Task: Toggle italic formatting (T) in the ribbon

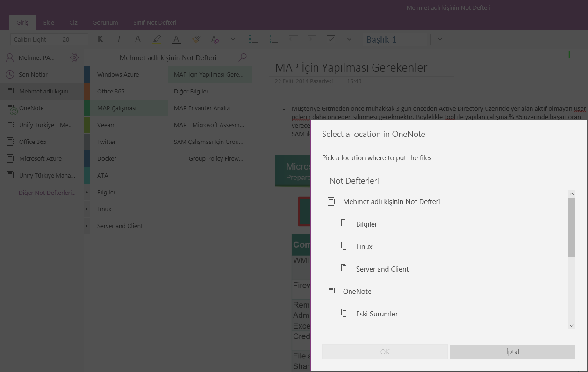Action: point(119,39)
